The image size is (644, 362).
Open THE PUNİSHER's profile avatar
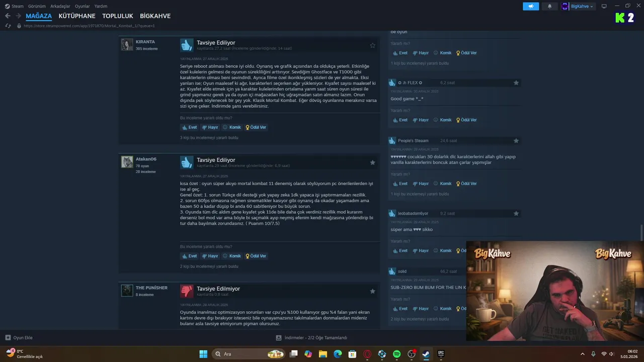[x=127, y=291]
